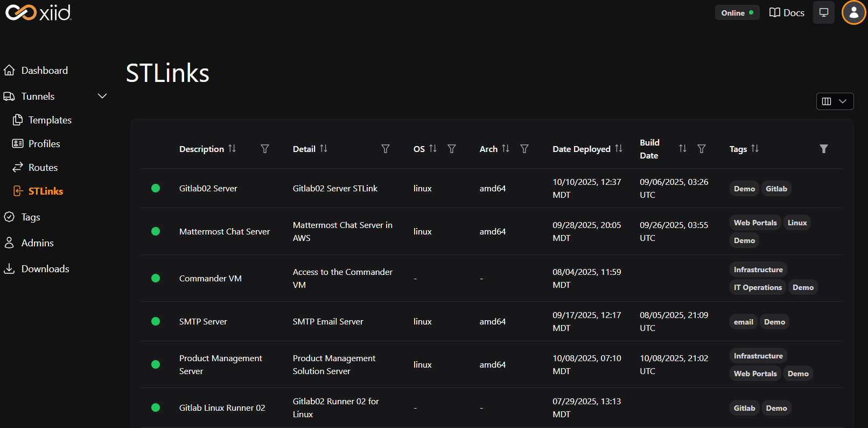Screen dimensions: 868x428
Task: Toggle sort order on Tags column
Action: (x=755, y=149)
